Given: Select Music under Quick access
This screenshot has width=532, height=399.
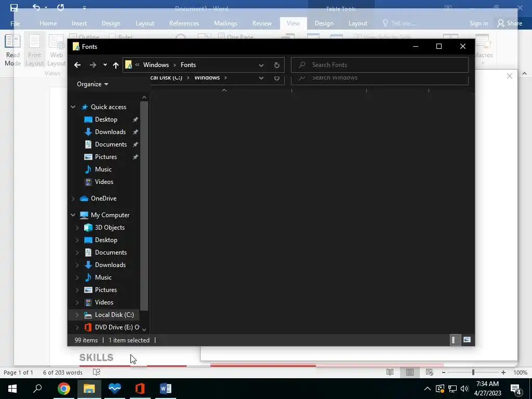Looking at the screenshot, I should pos(103,169).
